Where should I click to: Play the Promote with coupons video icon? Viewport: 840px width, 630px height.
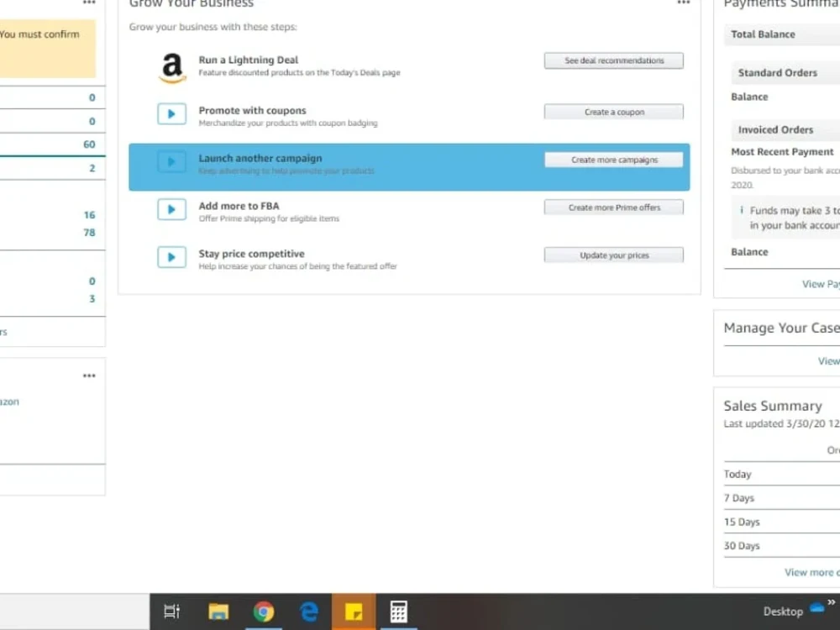172,113
